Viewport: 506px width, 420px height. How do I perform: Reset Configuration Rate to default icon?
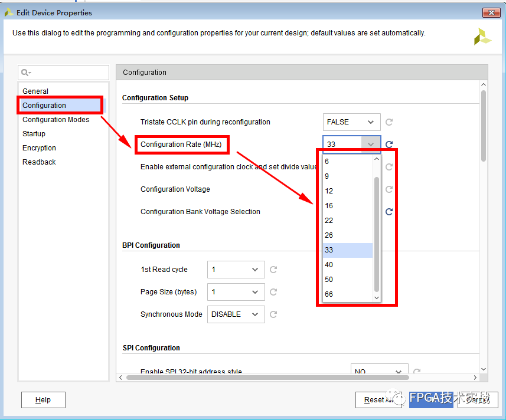389,145
